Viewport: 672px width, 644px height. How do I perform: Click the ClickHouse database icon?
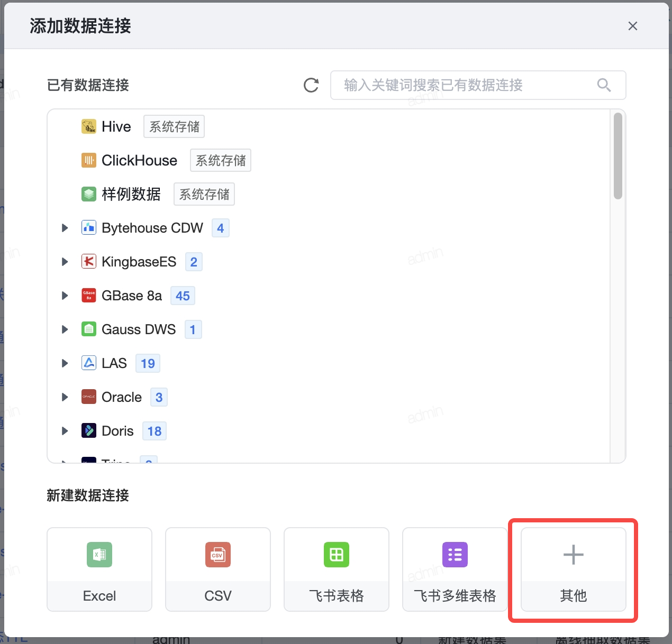pyautogui.click(x=89, y=160)
